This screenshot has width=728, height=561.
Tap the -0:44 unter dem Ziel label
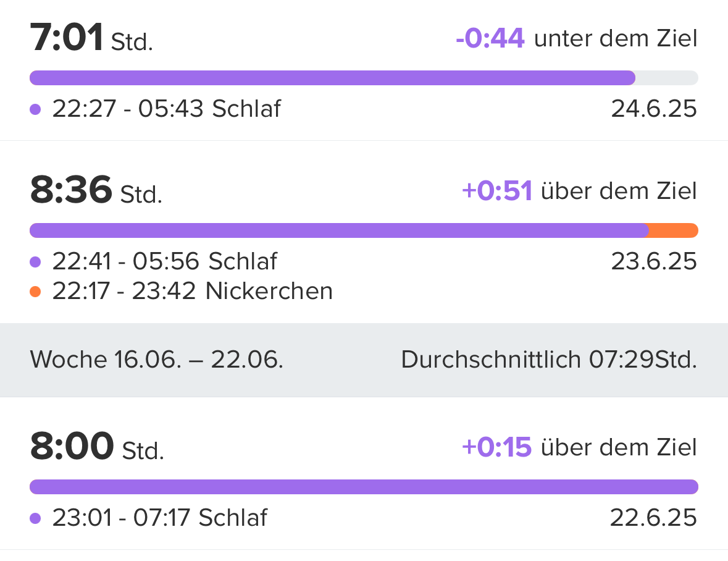pyautogui.click(x=576, y=38)
